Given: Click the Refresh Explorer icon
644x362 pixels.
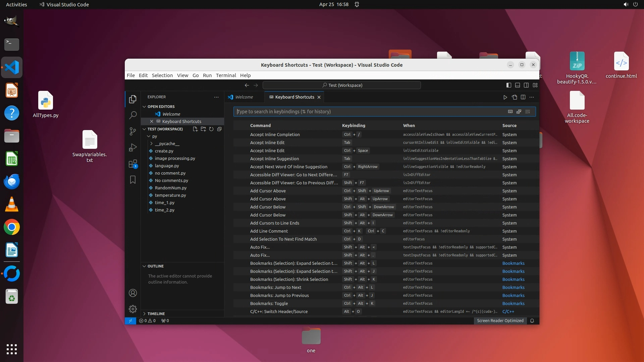Looking at the screenshot, I should (211, 129).
